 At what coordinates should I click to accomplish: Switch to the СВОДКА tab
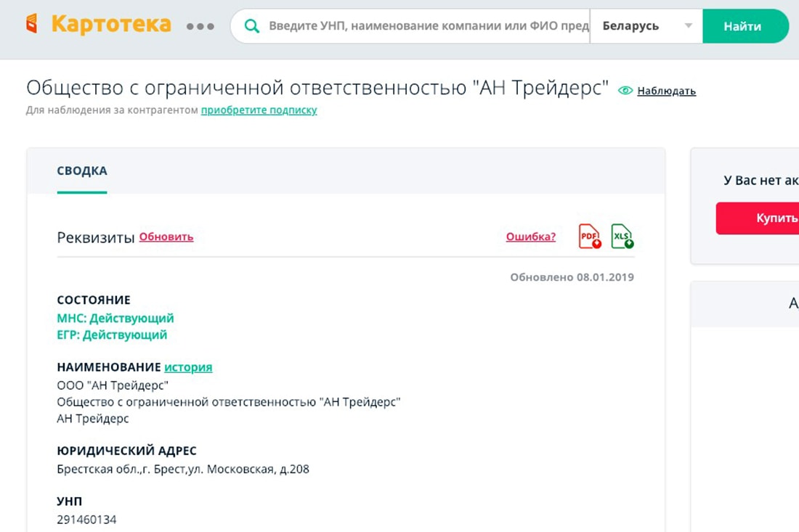pyautogui.click(x=82, y=171)
